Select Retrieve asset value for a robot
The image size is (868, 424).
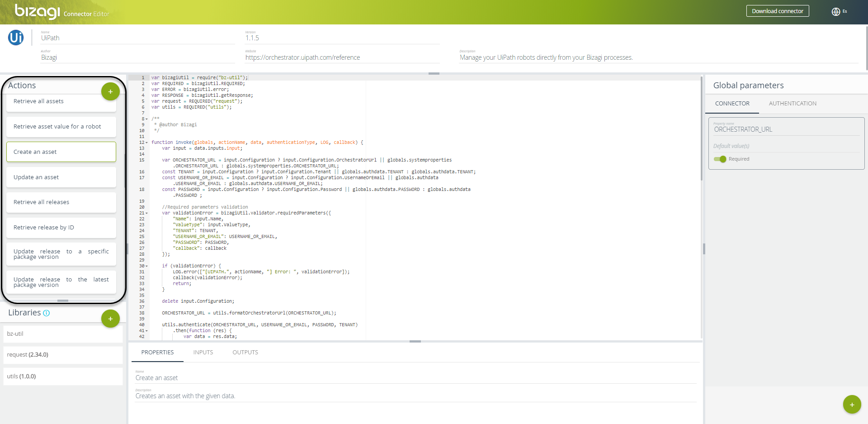61,127
